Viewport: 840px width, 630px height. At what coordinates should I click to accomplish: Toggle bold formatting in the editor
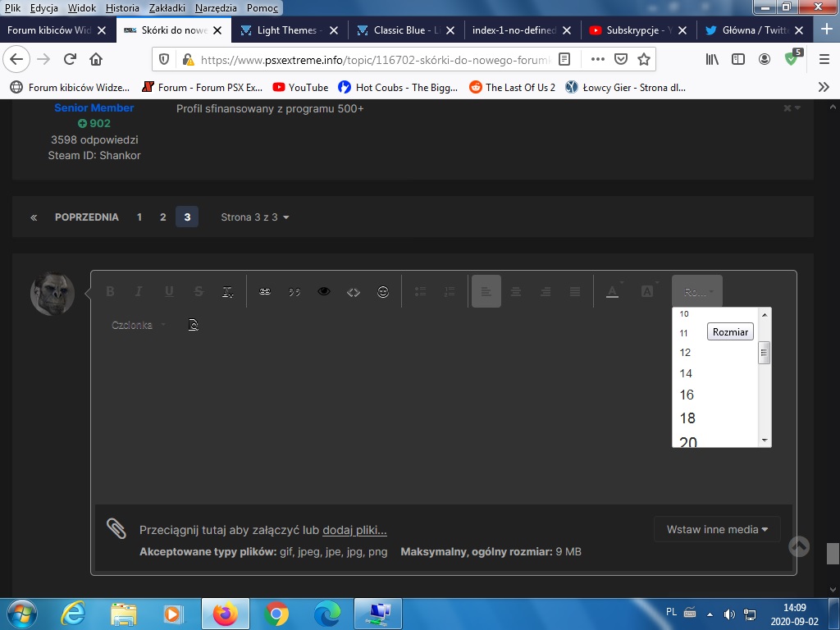(x=110, y=292)
